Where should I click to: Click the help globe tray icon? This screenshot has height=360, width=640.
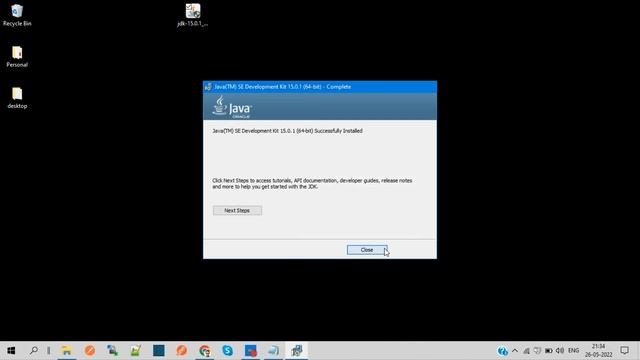click(x=502, y=351)
